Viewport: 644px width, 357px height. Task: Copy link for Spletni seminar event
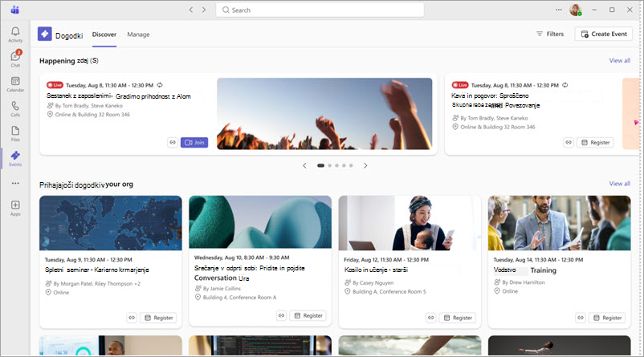coord(132,318)
